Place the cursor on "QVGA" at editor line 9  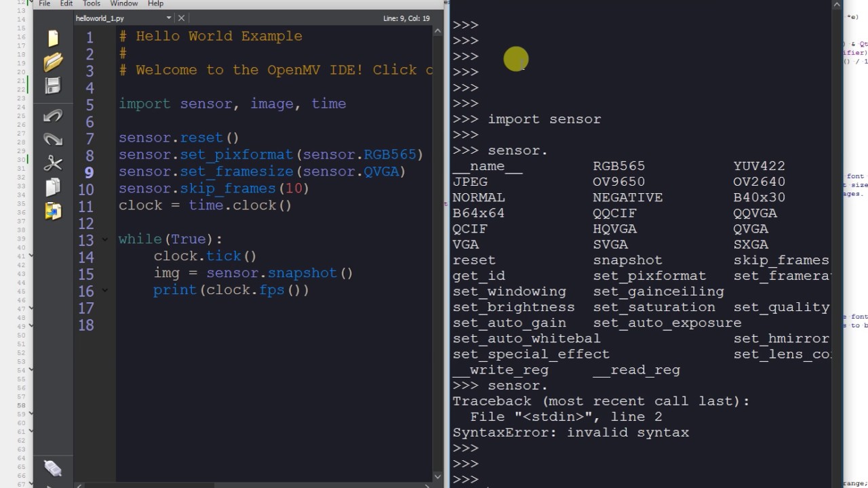pyautogui.click(x=381, y=171)
